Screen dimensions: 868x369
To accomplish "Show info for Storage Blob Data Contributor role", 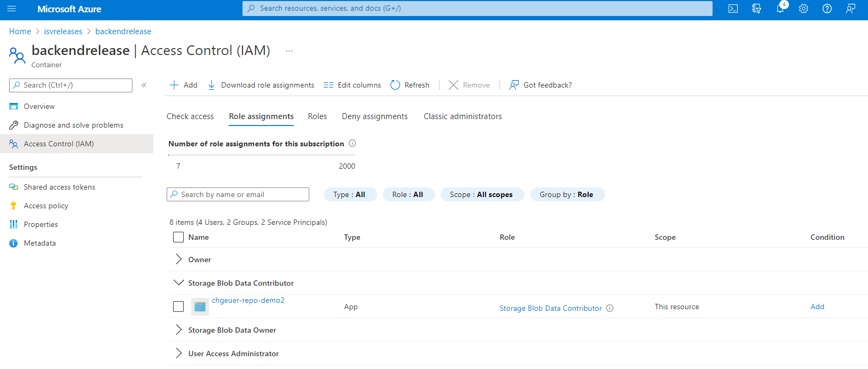I will [610, 308].
